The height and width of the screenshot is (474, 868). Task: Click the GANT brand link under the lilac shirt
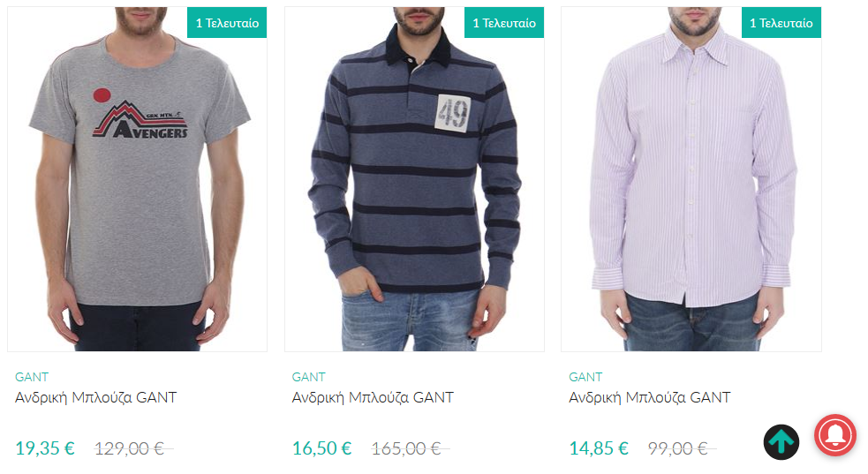(x=585, y=377)
